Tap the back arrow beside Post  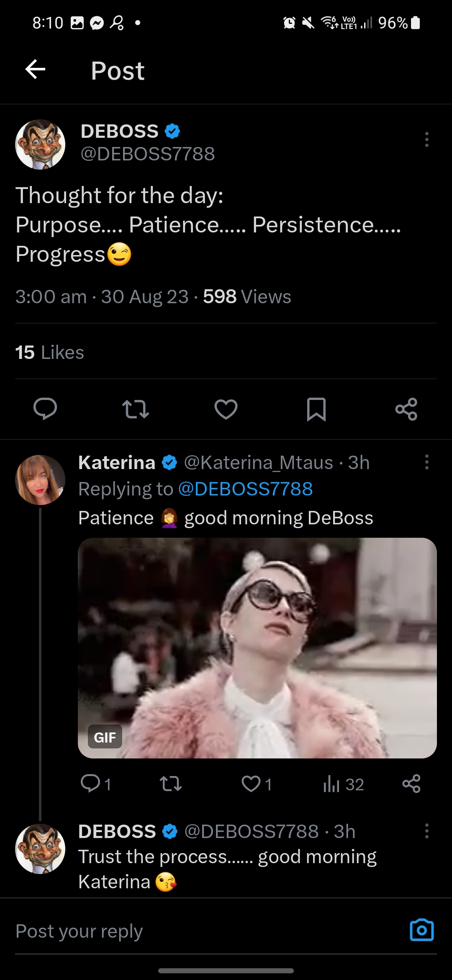[x=36, y=70]
